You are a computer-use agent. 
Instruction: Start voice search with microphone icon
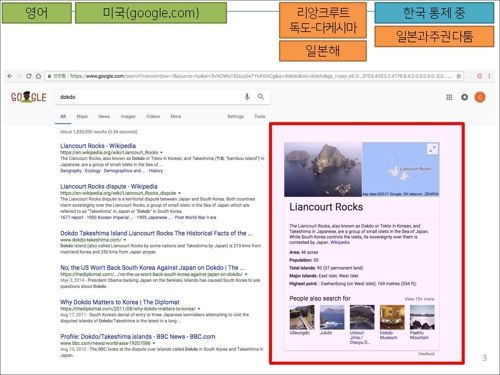247,97
